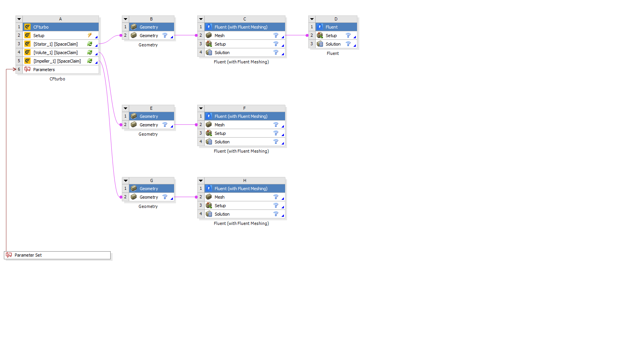Click the refresh status icon beside [Stator_1] [SpaceClaim]
Viewport: 644px width, 337px height.
[90, 44]
